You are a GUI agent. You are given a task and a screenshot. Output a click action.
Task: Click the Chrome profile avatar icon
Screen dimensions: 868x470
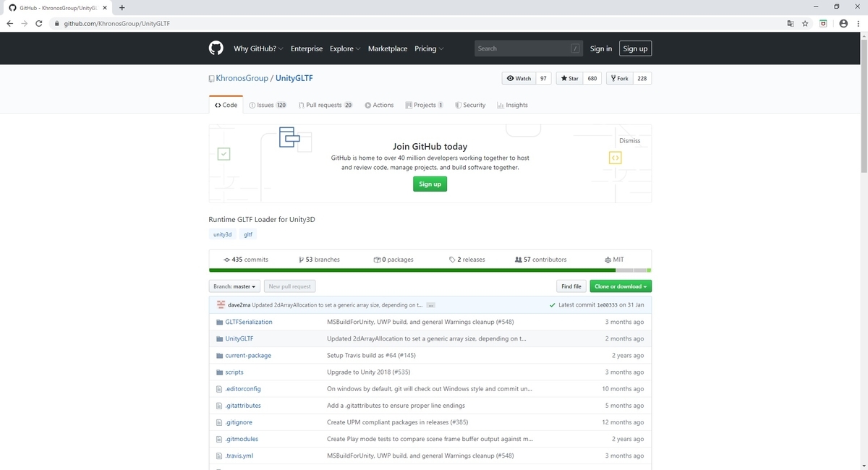pos(843,23)
